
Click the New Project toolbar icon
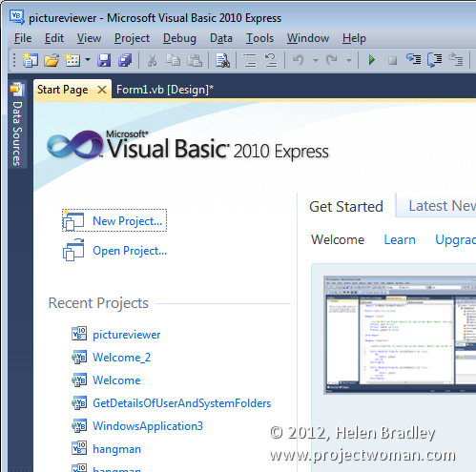31,60
